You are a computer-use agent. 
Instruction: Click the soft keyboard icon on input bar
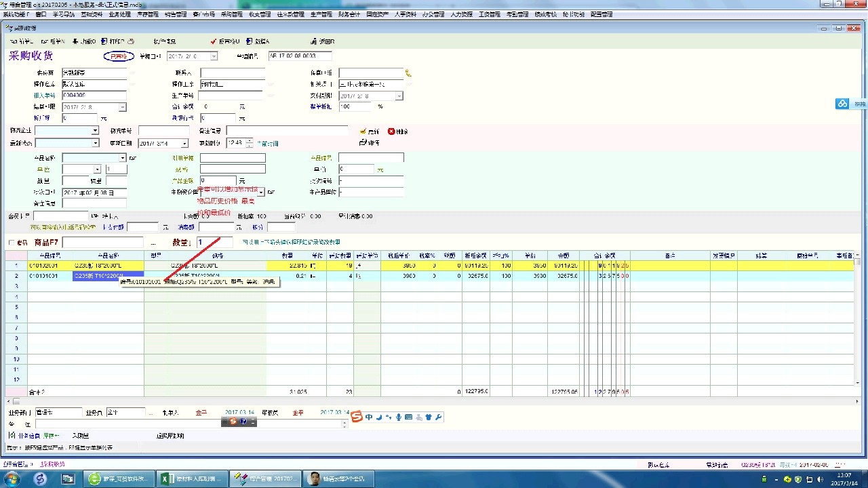tap(409, 417)
